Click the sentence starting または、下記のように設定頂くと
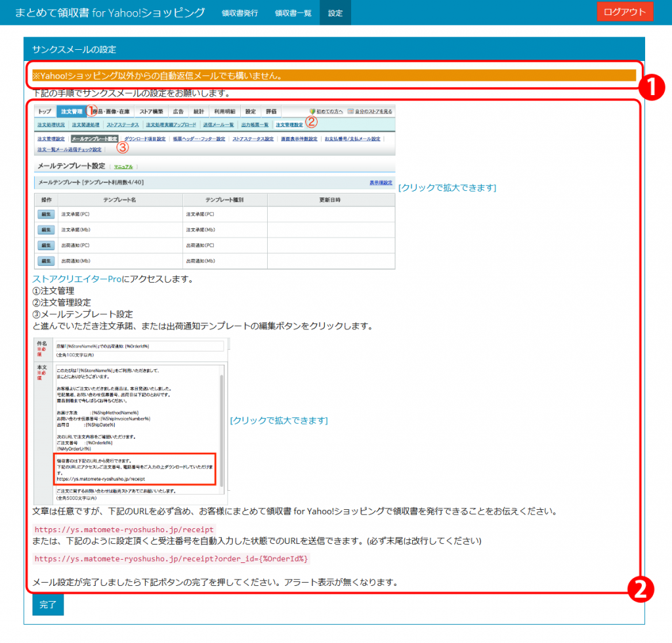 pos(257,541)
